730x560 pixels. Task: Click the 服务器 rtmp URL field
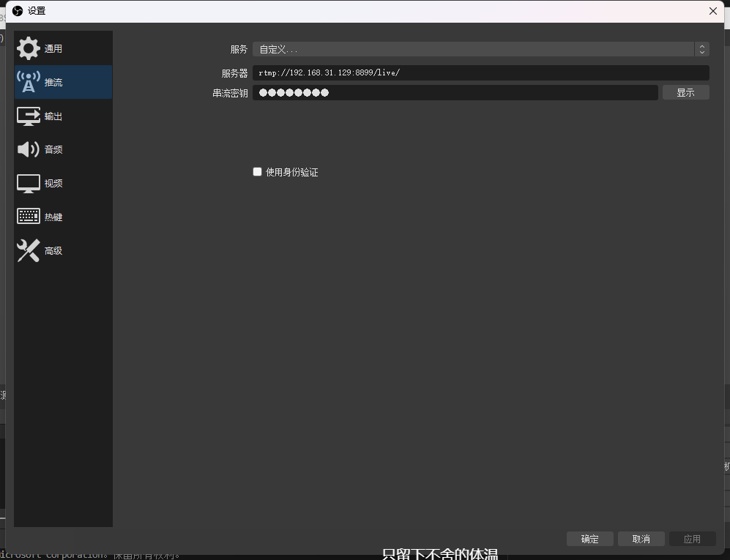coord(480,72)
